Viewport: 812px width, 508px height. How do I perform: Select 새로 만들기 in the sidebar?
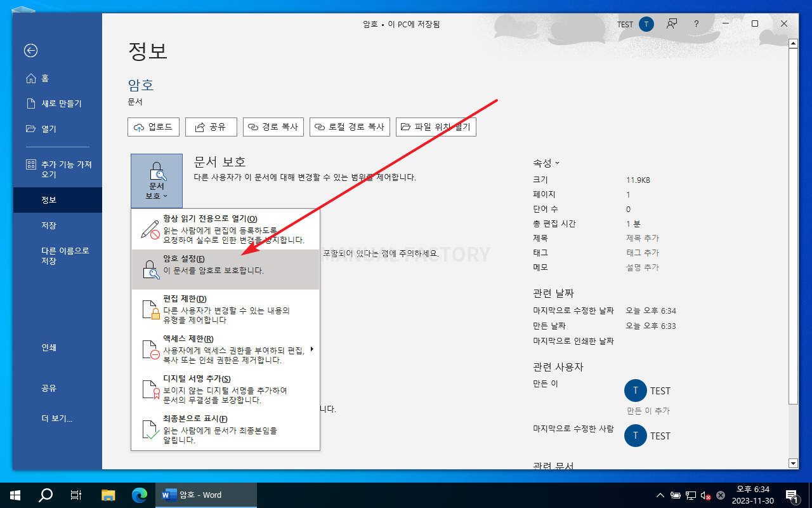point(57,104)
